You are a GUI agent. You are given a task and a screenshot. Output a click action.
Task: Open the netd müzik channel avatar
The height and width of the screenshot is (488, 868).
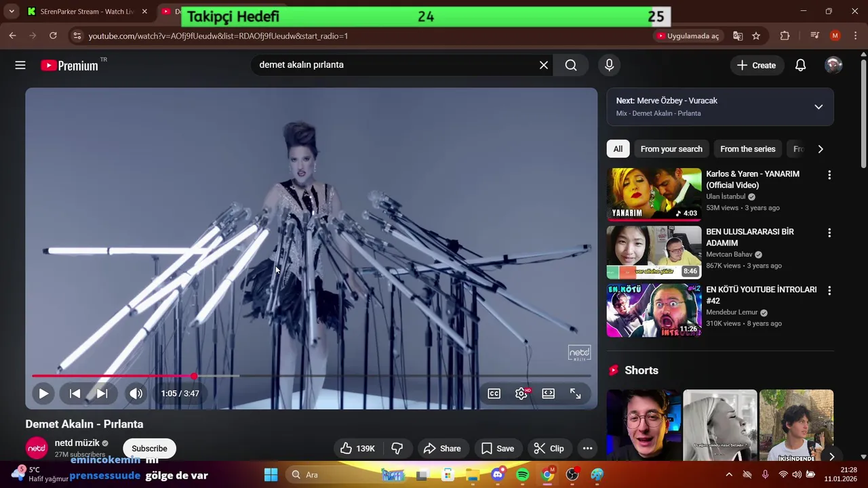[37, 448]
